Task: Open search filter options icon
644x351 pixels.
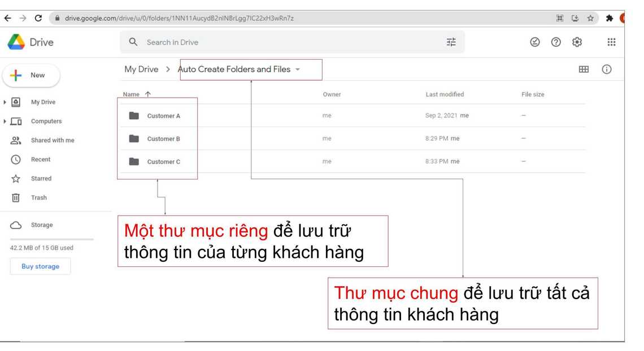Action: [451, 42]
